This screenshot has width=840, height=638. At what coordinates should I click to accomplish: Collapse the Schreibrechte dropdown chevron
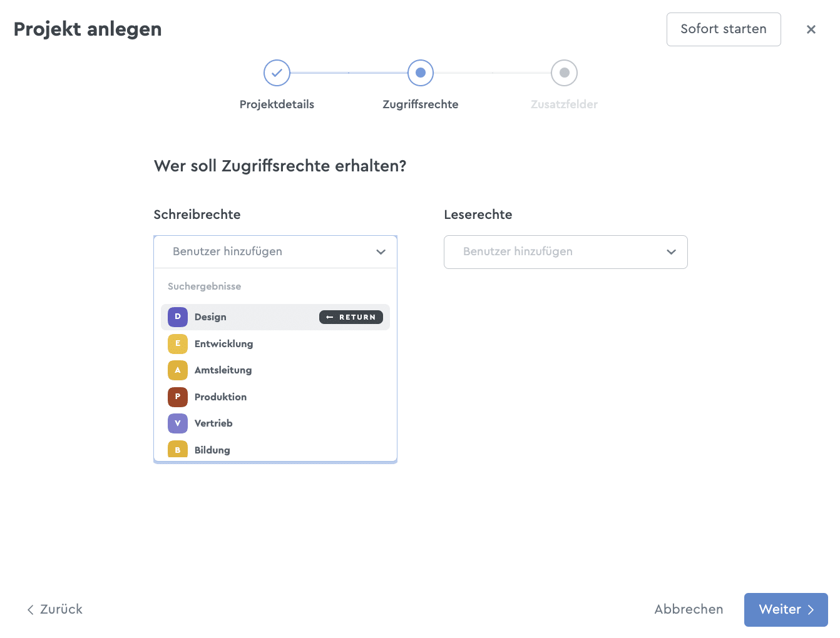tap(381, 252)
